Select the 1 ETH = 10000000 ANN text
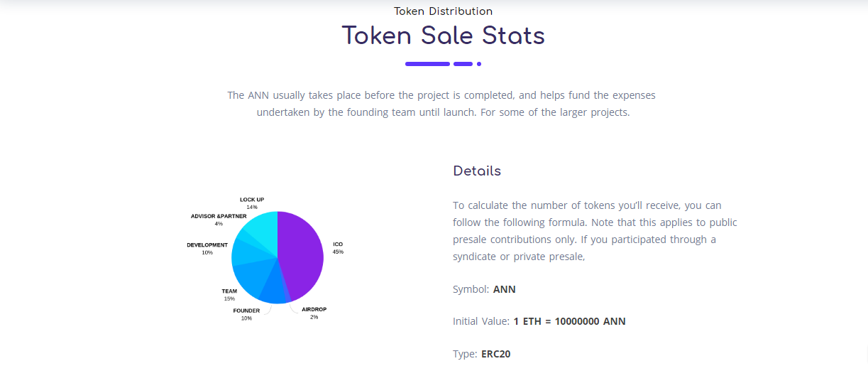This screenshot has height=366, width=868. pos(569,321)
